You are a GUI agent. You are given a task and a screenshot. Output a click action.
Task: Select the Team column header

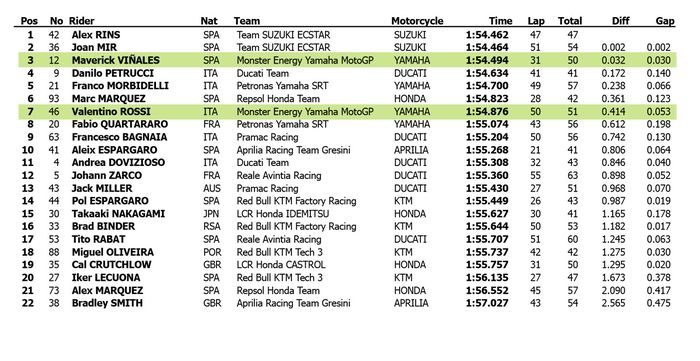(246, 21)
